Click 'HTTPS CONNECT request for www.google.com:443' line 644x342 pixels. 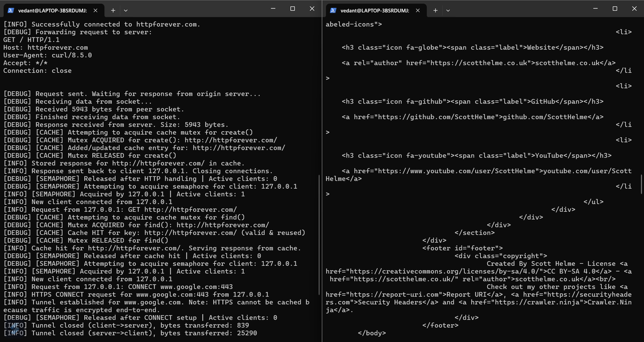pyautogui.click(x=136, y=294)
